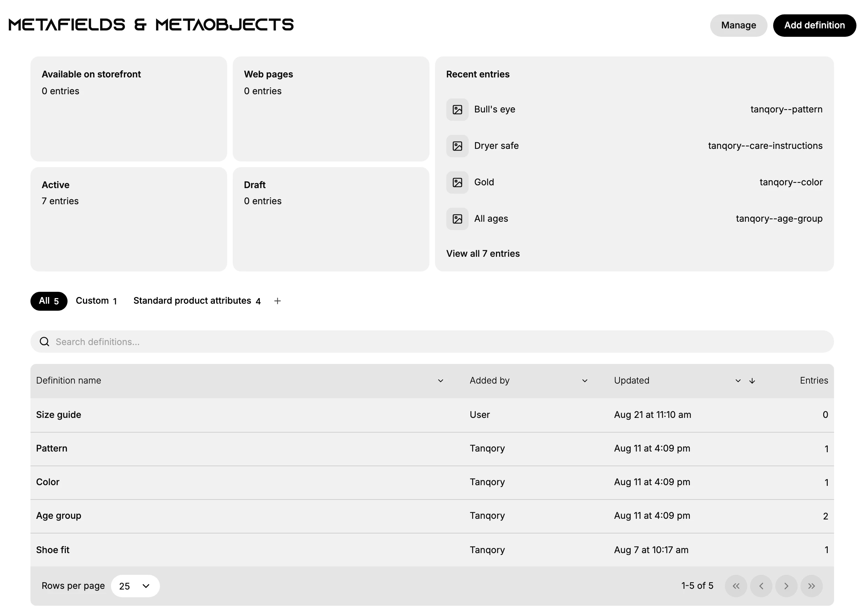The width and height of the screenshot is (868, 606).
Task: Open the Shoe fit definition row
Action: pyautogui.click(x=432, y=550)
